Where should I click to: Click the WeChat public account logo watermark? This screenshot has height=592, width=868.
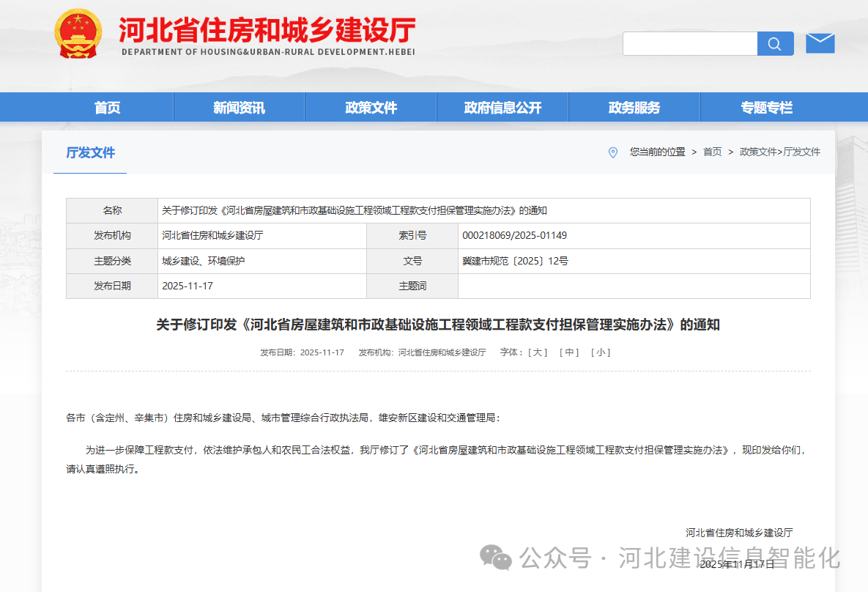coord(497,559)
